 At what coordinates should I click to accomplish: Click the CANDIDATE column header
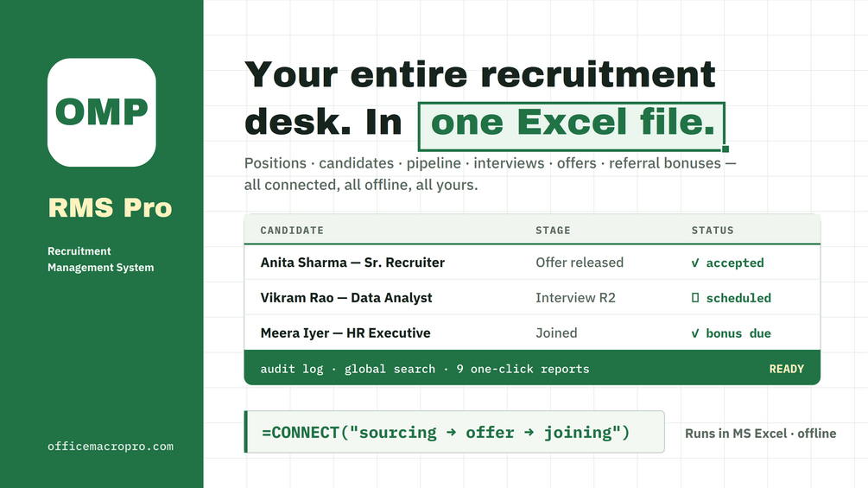pos(292,230)
